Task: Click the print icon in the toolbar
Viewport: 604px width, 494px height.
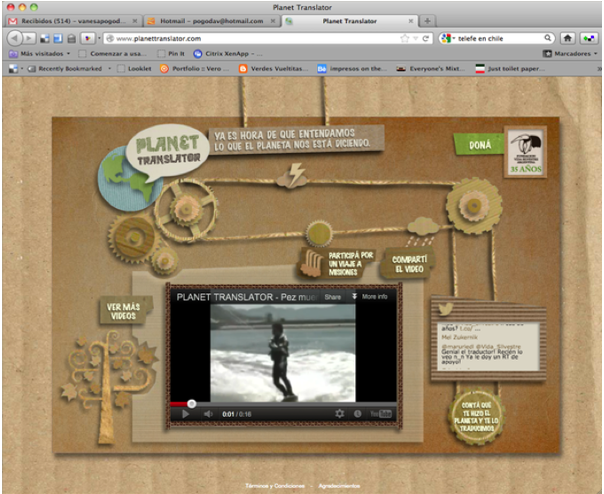Action: [x=72, y=39]
